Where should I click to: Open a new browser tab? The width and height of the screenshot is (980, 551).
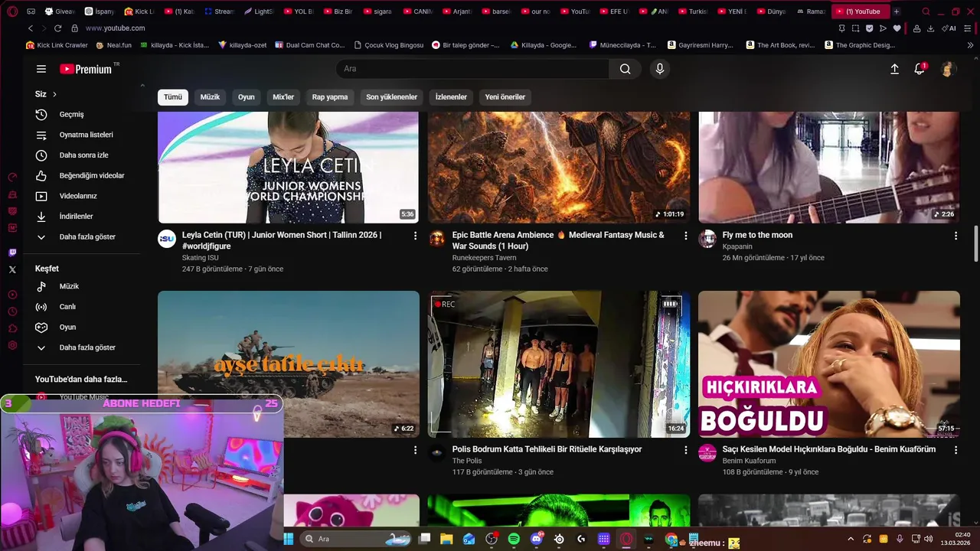[x=897, y=11]
